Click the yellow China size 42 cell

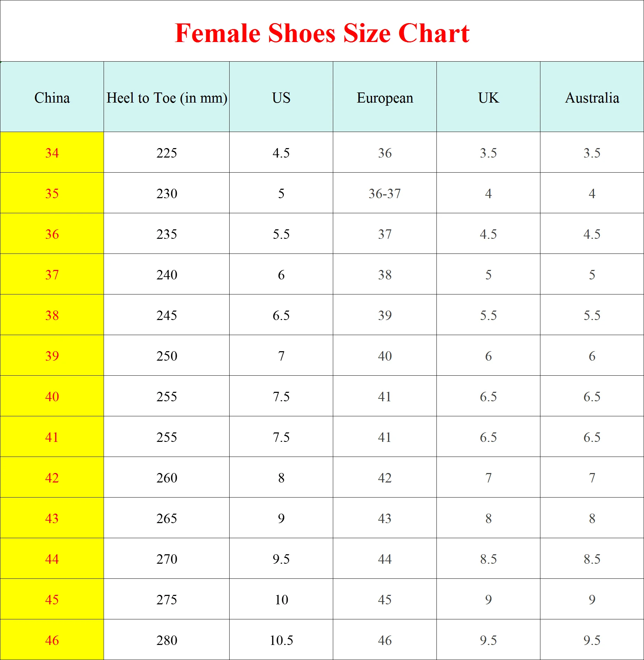click(x=52, y=478)
